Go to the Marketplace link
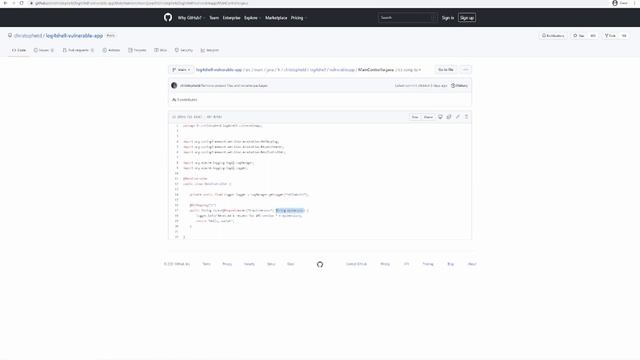Viewport: 640px width, 360px height. pyautogui.click(x=276, y=18)
